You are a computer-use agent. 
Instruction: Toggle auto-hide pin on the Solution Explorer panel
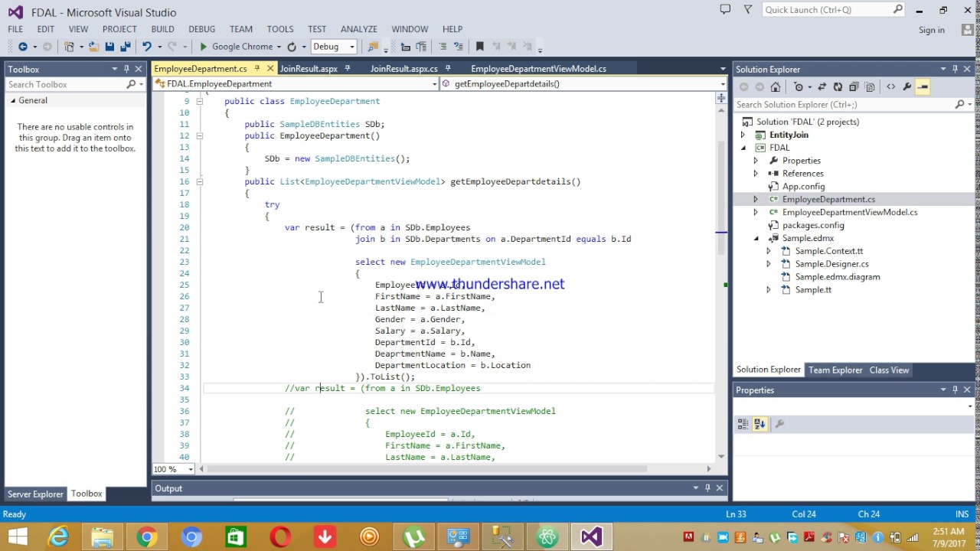(x=955, y=69)
